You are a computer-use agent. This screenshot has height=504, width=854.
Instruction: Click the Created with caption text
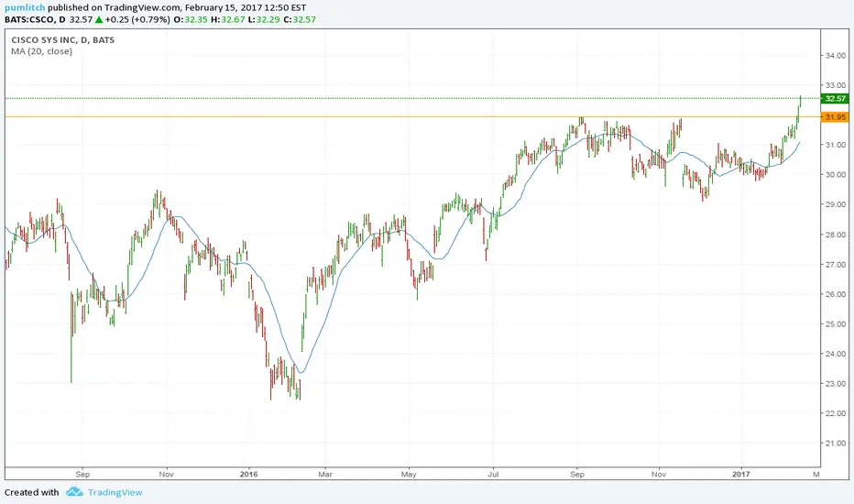coord(31,492)
